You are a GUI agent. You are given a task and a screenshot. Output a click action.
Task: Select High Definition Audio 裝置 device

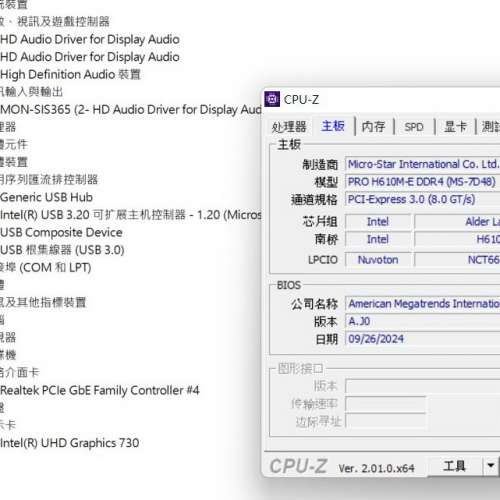pyautogui.click(x=70, y=74)
